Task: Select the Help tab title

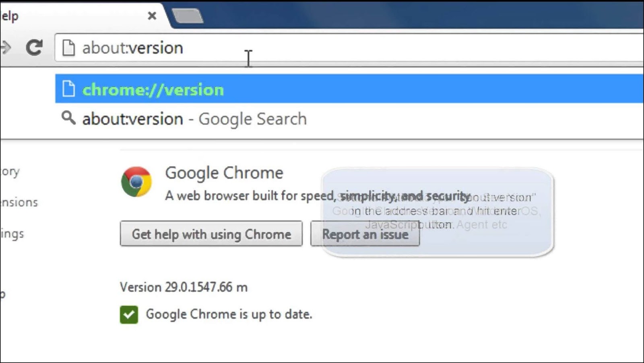Action: (10, 16)
